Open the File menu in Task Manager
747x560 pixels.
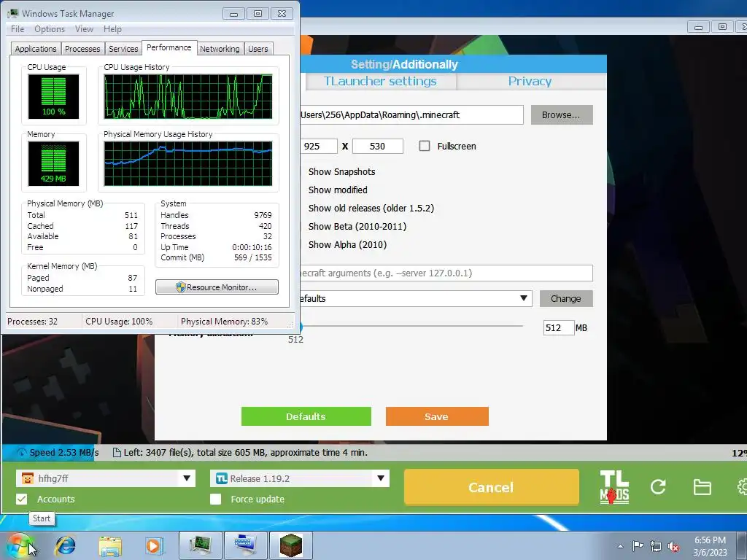[x=18, y=29]
